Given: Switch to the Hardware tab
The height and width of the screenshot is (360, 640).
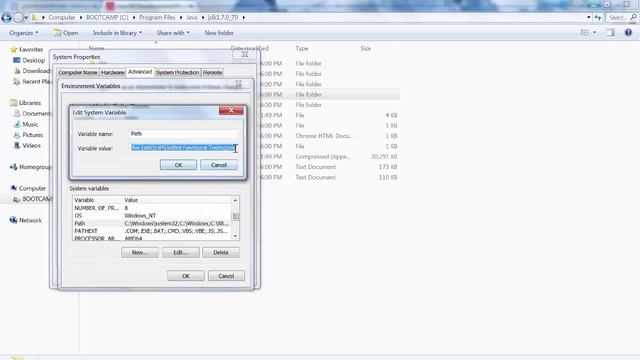Looking at the screenshot, I should (112, 72).
